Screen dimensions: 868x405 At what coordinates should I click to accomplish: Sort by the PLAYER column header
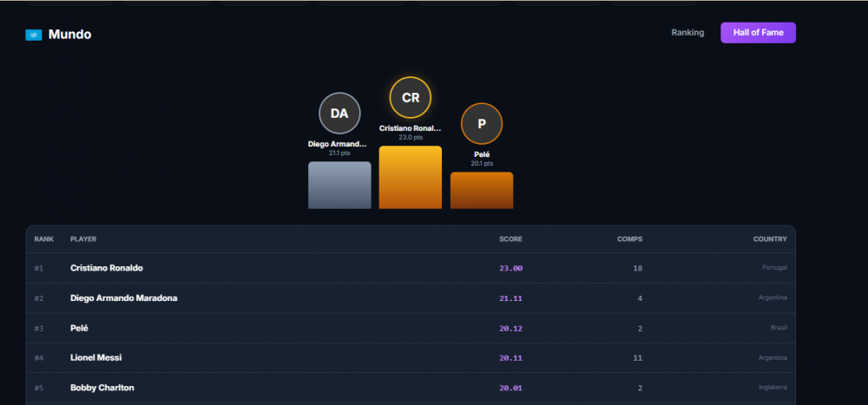[x=83, y=239]
